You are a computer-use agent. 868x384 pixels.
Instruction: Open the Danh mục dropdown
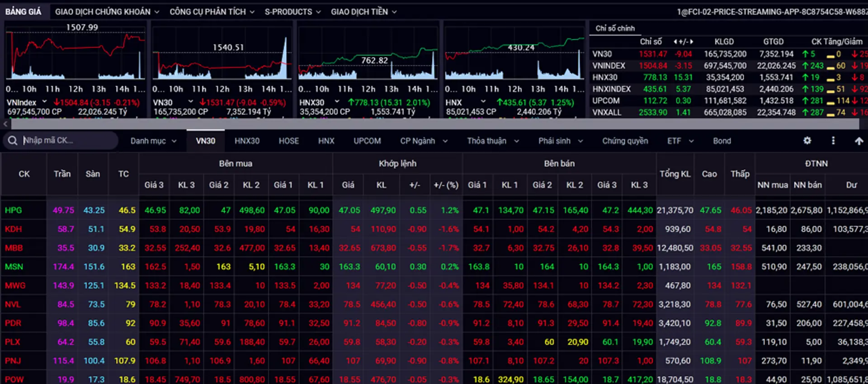(x=153, y=141)
